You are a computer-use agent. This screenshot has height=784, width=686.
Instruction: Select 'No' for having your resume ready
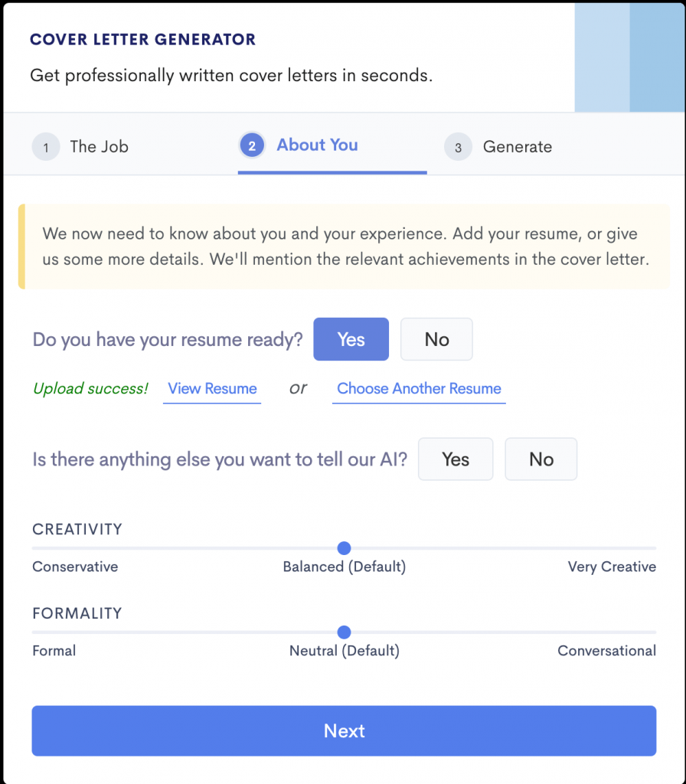pyautogui.click(x=436, y=338)
